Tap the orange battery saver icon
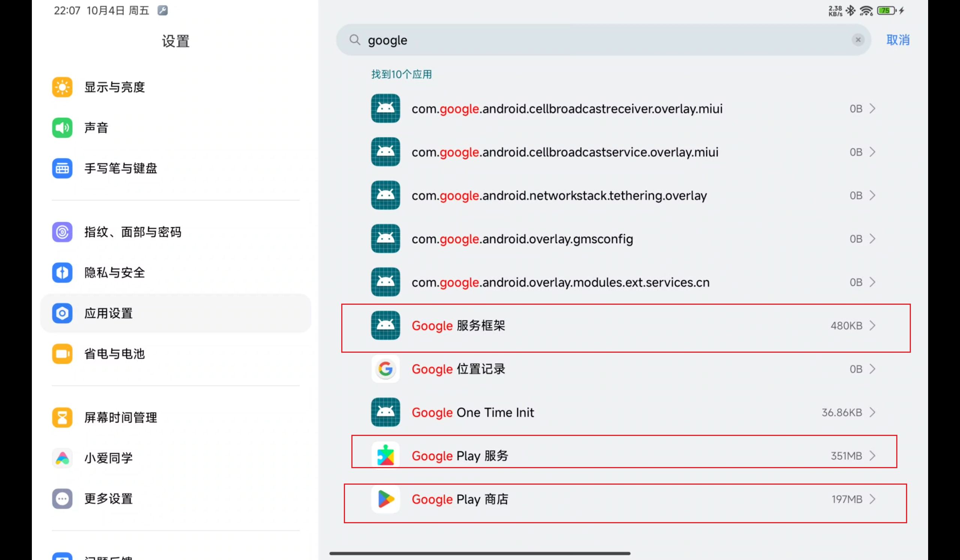The image size is (960, 560). pos(62,354)
